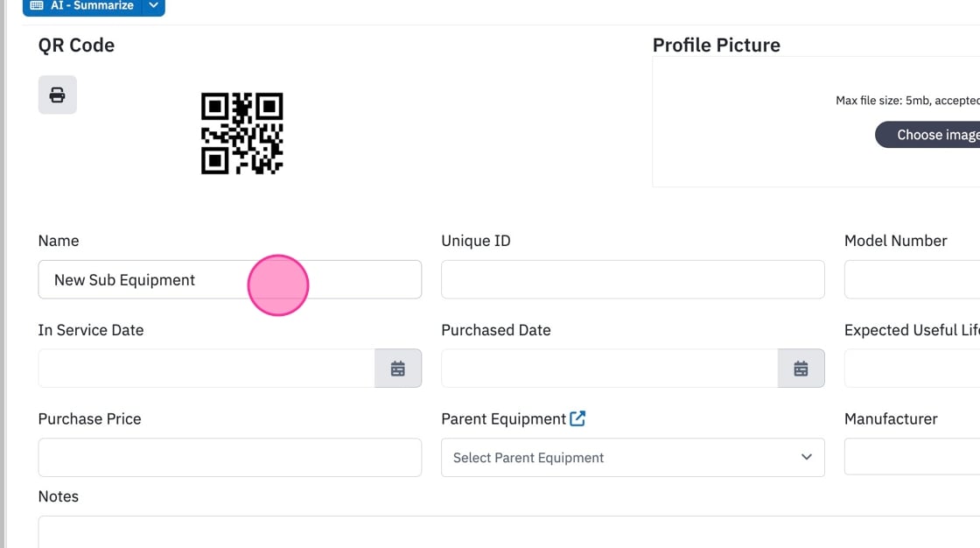Screen dimensions: 980x548
Task: Print the QR code with printer icon
Action: 58,95
